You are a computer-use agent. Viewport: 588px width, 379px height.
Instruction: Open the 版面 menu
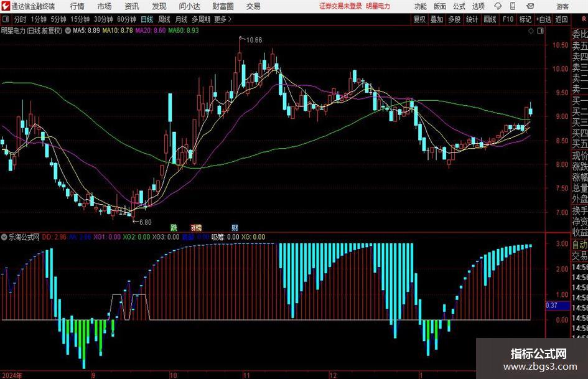click(x=440, y=6)
